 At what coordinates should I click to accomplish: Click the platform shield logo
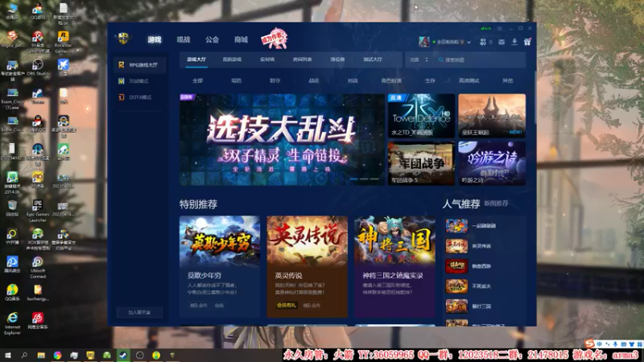[123, 39]
